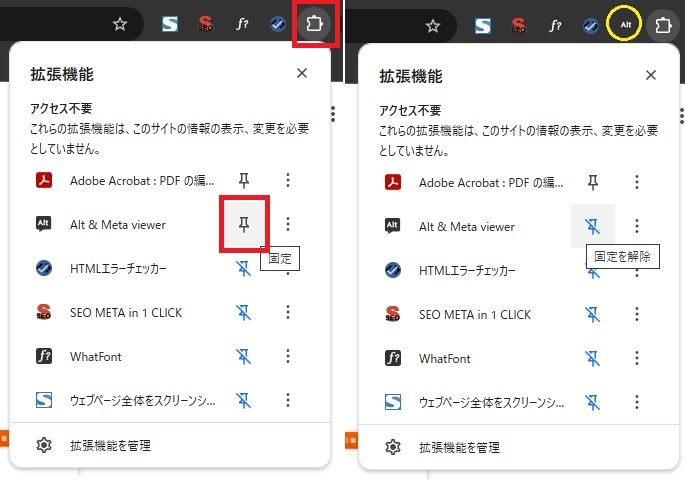
Task: Open WhatFont three-dot menu in right panel
Action: coord(637,358)
